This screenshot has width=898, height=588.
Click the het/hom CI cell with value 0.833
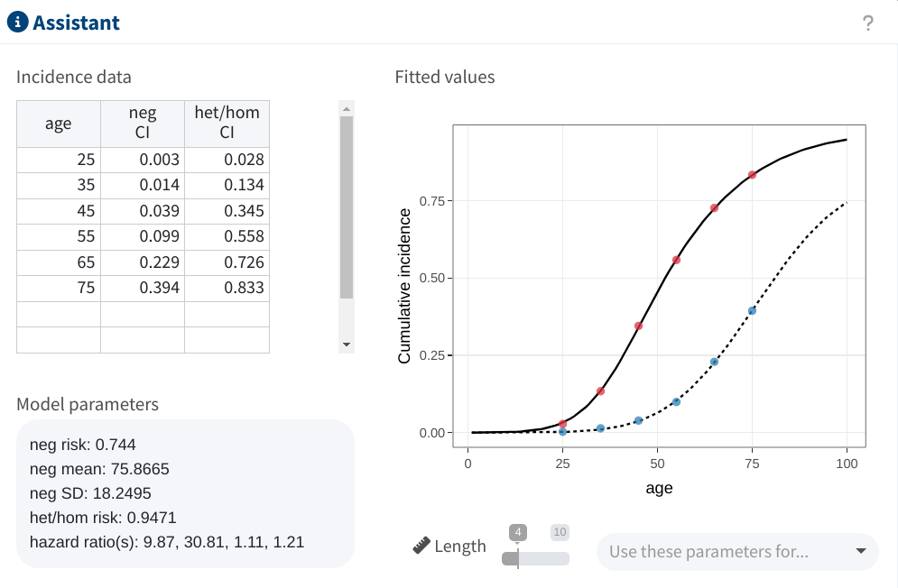227,288
